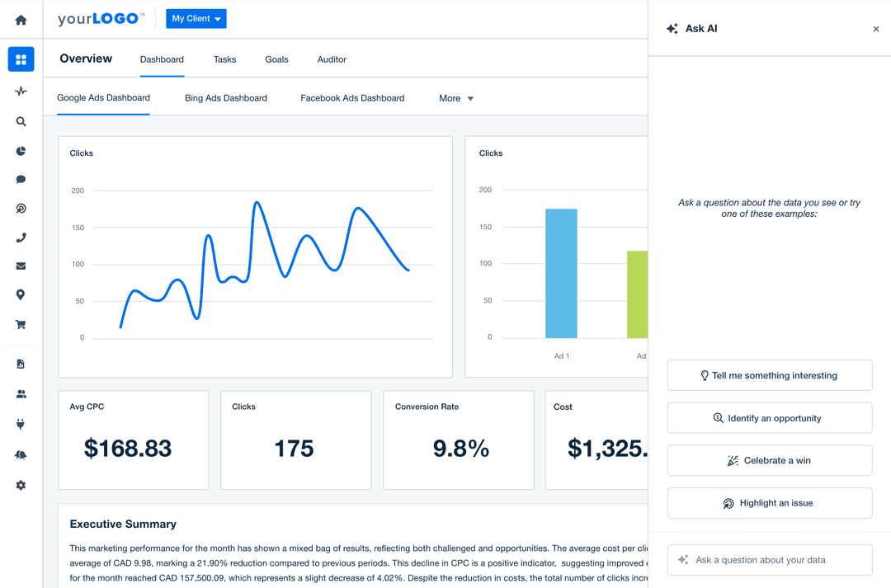
Task: Open the phone call tracking icon
Action: pyautogui.click(x=21, y=238)
